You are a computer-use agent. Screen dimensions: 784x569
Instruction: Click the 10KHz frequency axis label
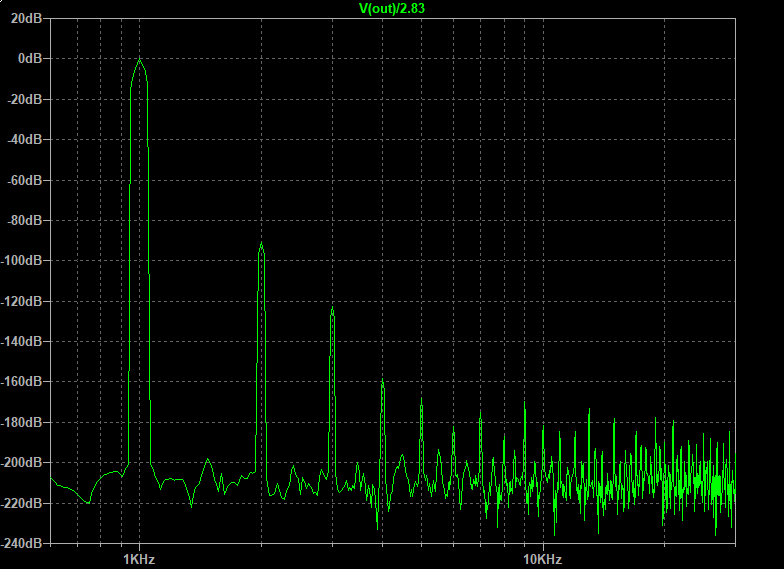coord(543,559)
